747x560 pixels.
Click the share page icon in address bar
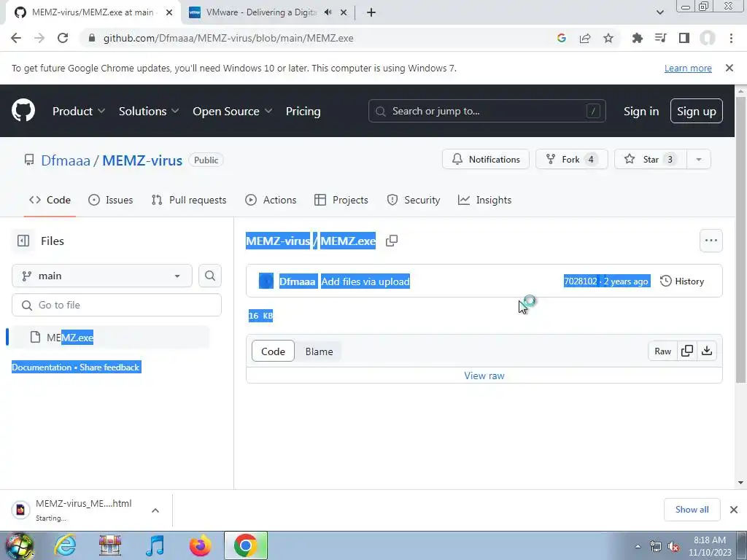click(585, 38)
